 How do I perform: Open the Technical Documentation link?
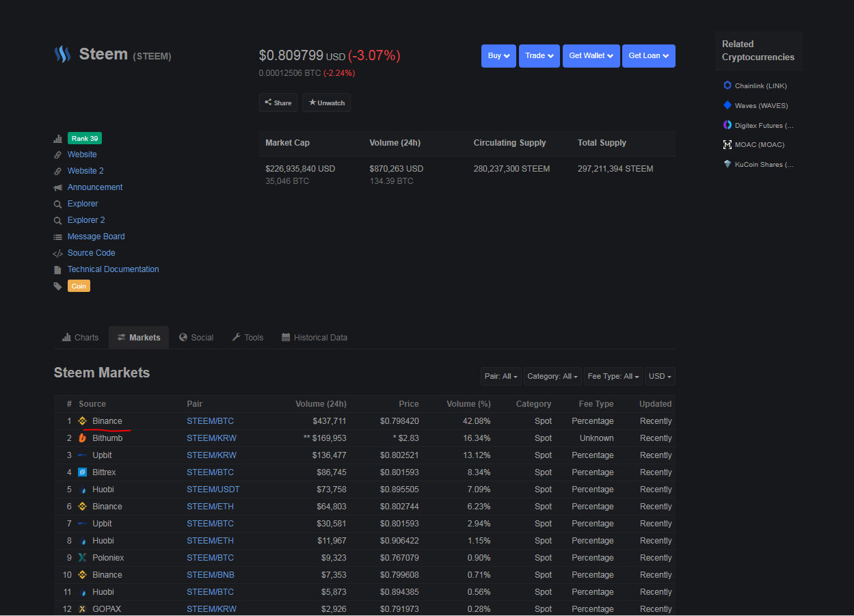[114, 269]
